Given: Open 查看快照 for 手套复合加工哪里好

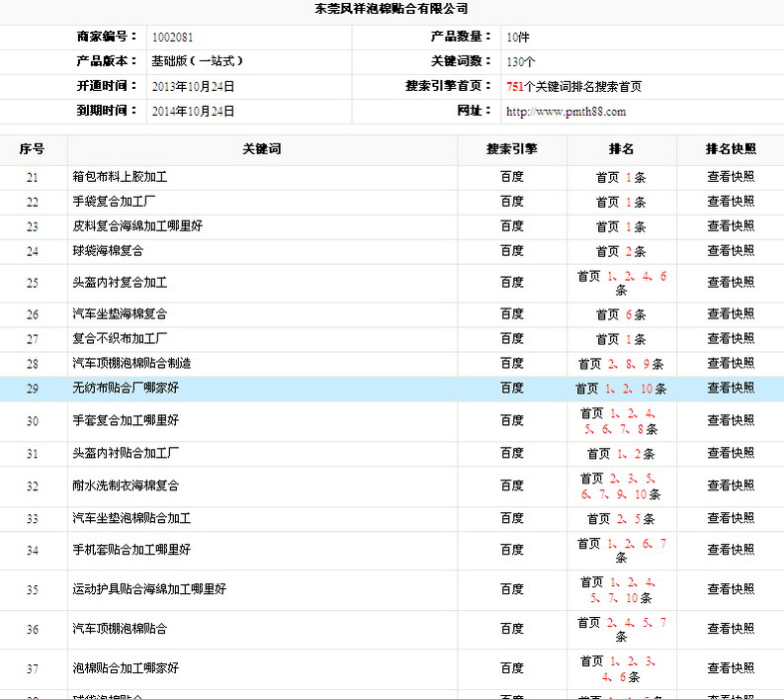Looking at the screenshot, I should click(731, 420).
